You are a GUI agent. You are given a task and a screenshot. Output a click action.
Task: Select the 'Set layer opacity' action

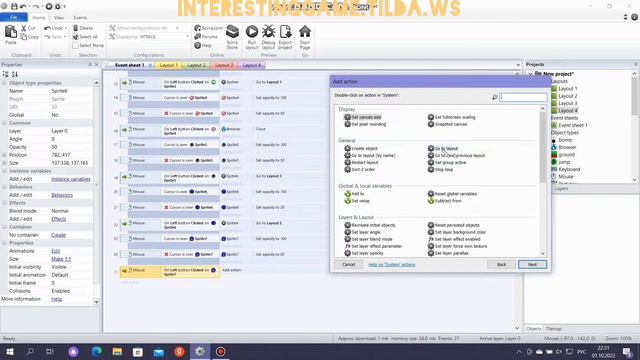(364, 253)
